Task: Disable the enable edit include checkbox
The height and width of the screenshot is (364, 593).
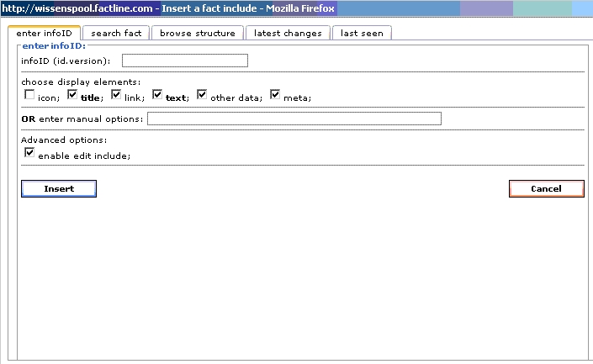Action: 29,153
